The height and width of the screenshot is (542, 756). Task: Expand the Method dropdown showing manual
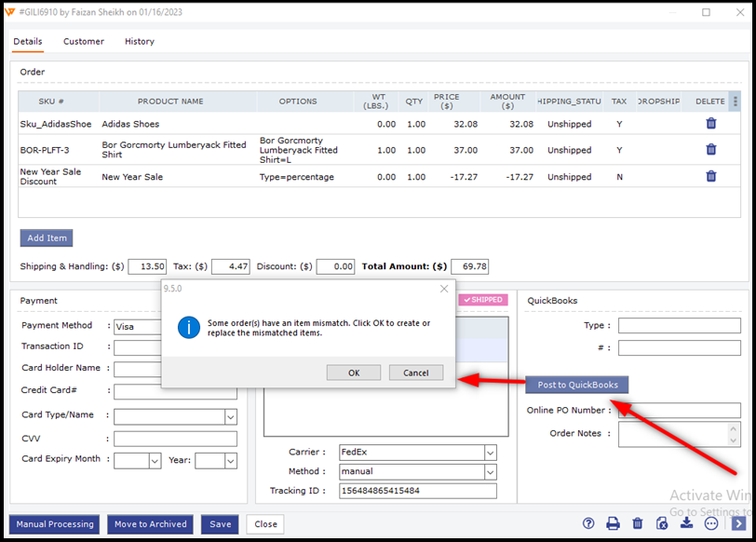pos(491,472)
